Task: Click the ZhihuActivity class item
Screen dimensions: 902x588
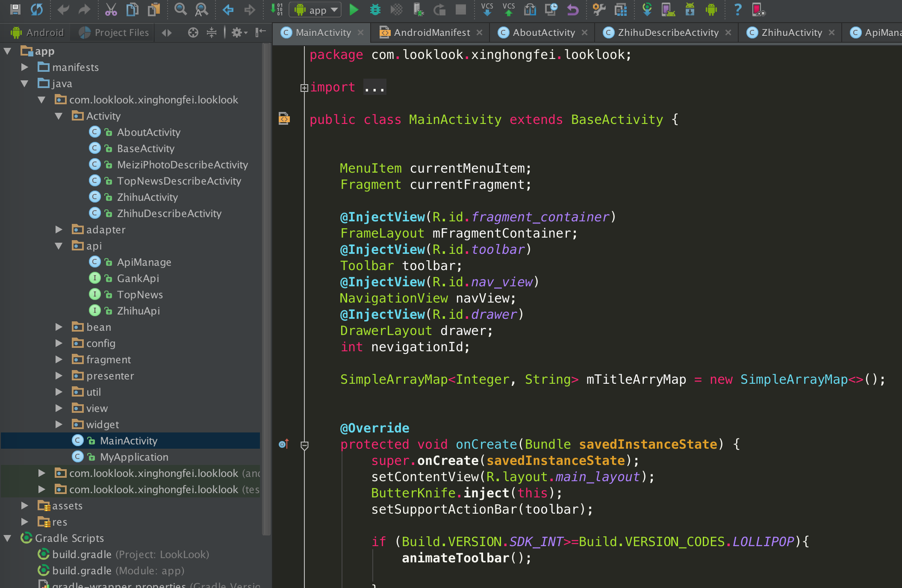Action: pos(147,197)
